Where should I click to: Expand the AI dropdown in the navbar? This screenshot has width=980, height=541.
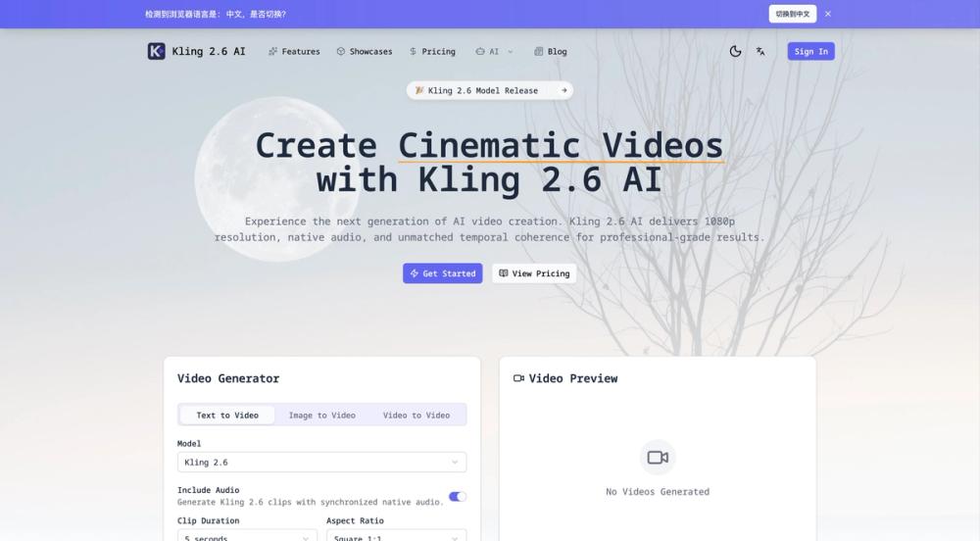[x=494, y=51]
